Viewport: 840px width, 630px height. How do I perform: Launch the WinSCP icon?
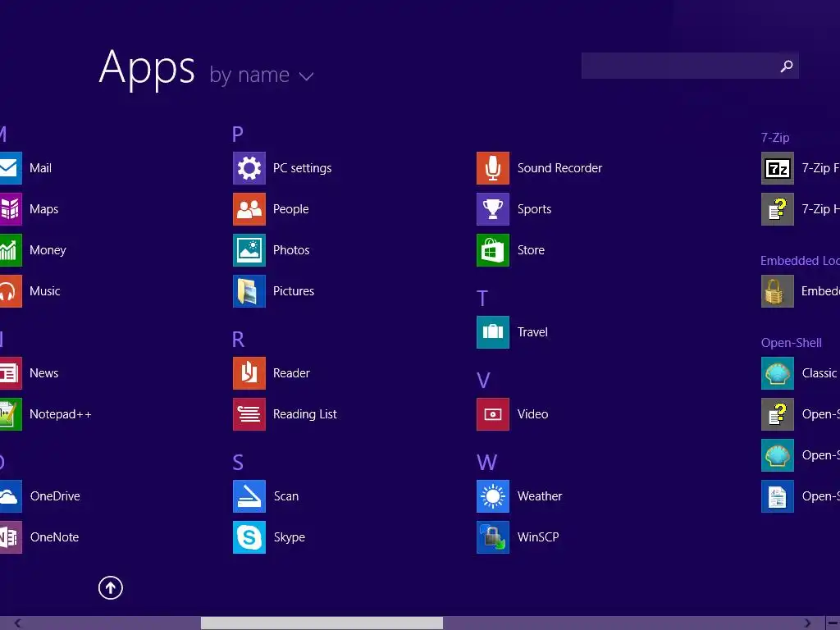493,537
